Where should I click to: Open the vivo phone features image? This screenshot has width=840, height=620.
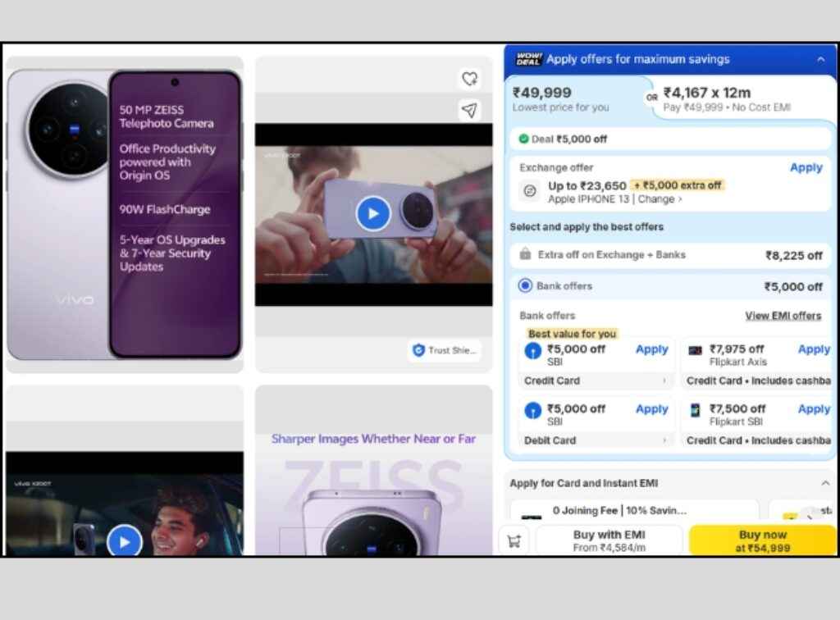(x=125, y=214)
